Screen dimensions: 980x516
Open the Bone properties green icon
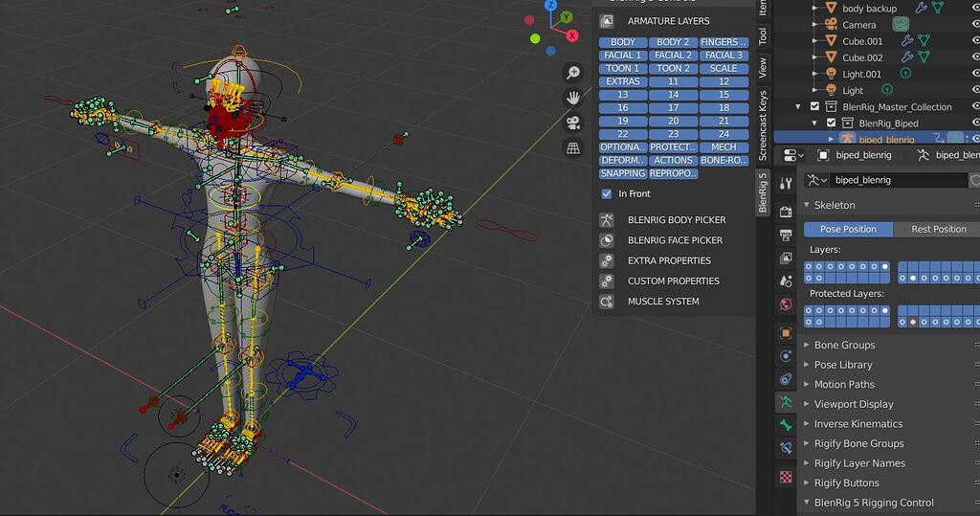click(x=786, y=425)
